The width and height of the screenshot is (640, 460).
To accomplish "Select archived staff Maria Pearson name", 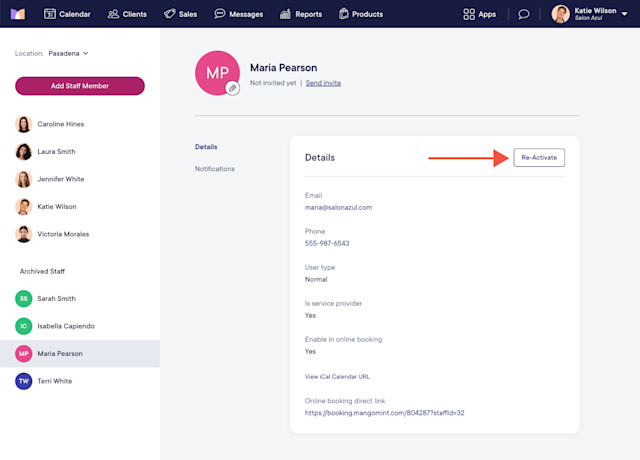I will [60, 353].
